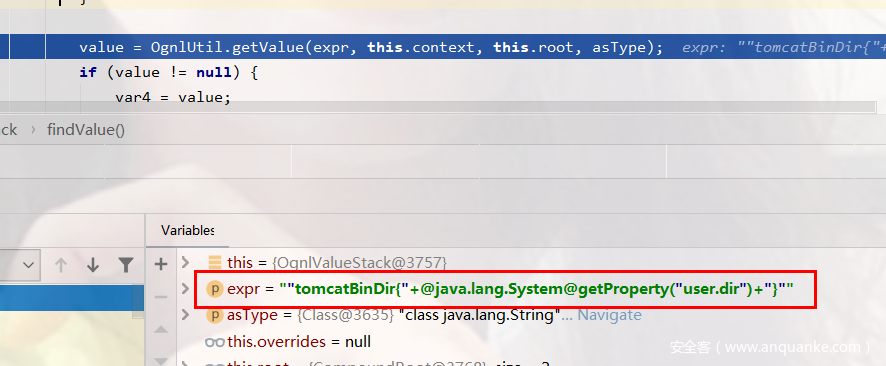Click the plus icon to add a watch
This screenshot has width=886, height=366.
161,264
